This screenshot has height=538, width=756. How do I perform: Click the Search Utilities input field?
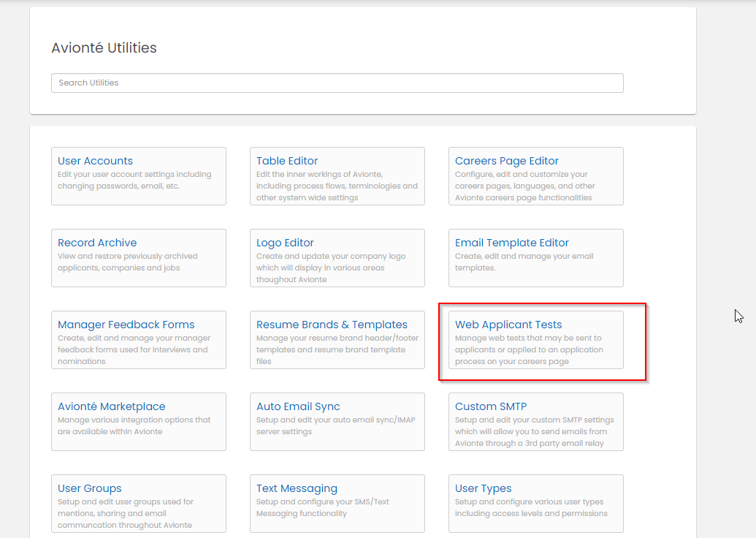(x=337, y=83)
